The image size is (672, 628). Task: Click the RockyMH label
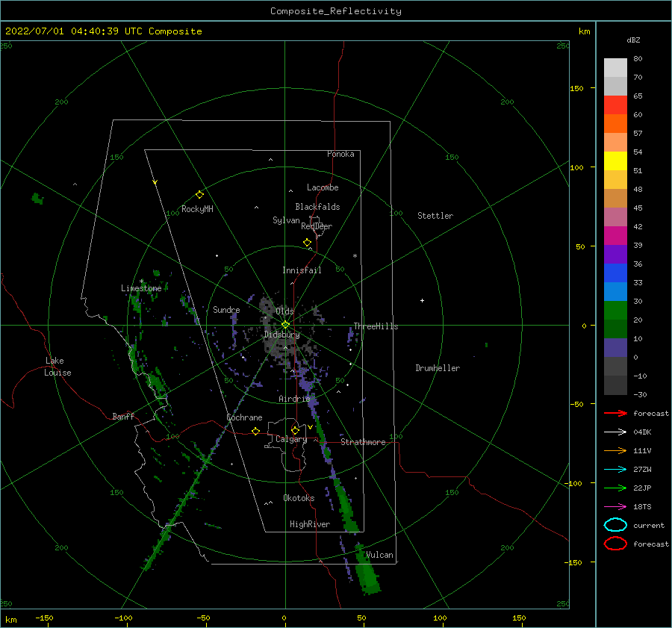(x=197, y=209)
